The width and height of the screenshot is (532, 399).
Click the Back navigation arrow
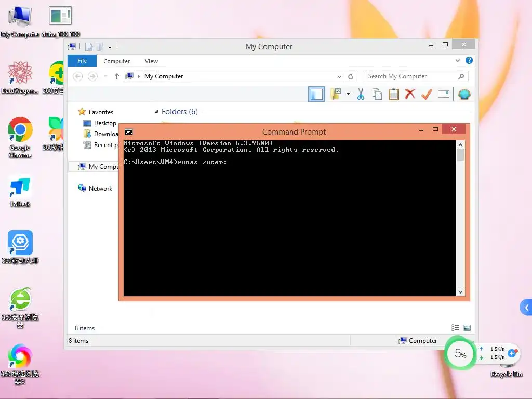tap(78, 76)
